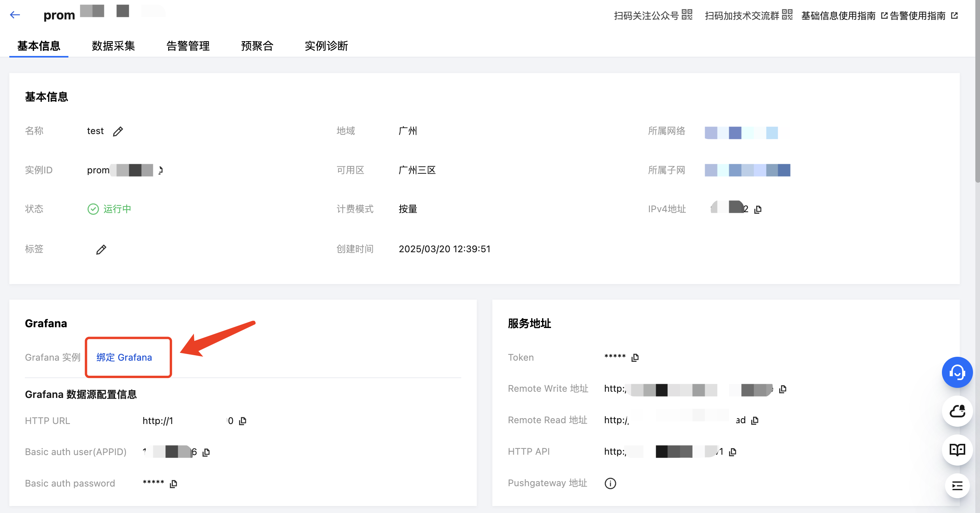Switch to the 数据采集 tab

113,46
